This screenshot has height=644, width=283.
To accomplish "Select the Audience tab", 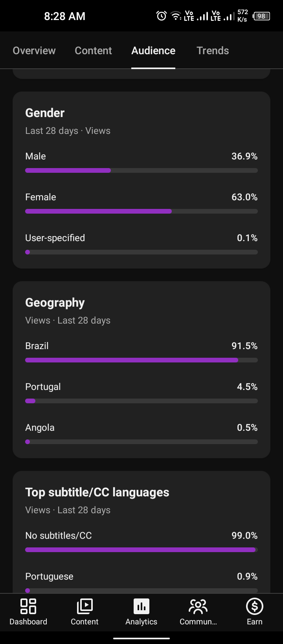I will (153, 51).
